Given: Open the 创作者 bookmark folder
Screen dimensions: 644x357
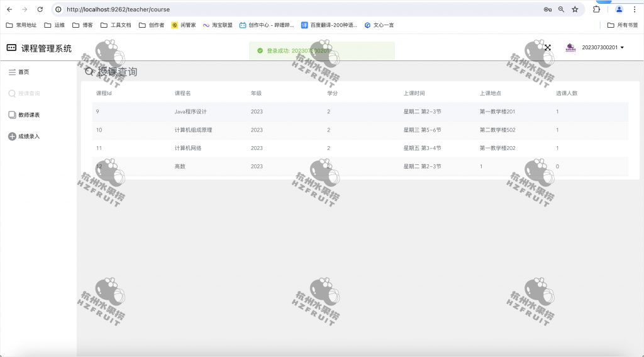Looking at the screenshot, I should [152, 25].
